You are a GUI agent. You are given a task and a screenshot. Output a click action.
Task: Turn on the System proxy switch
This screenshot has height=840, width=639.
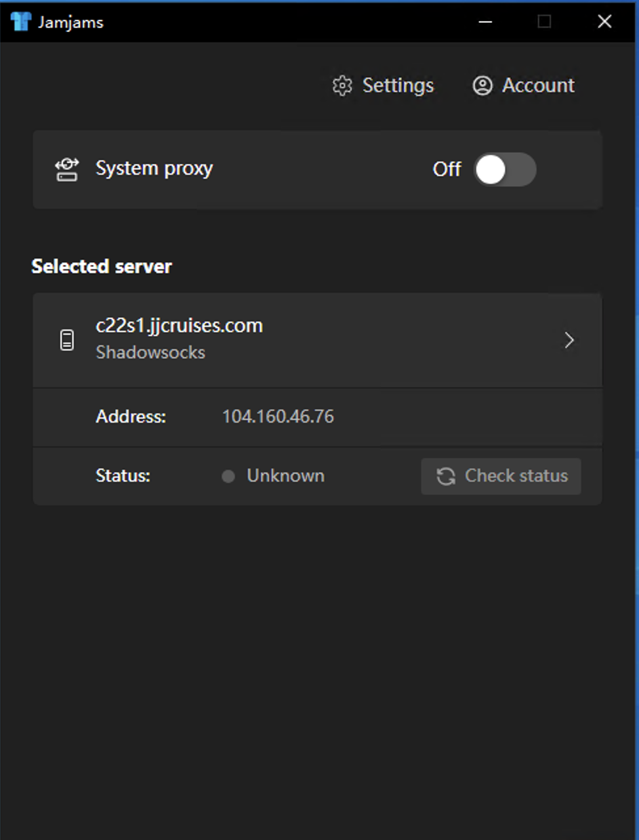(505, 169)
